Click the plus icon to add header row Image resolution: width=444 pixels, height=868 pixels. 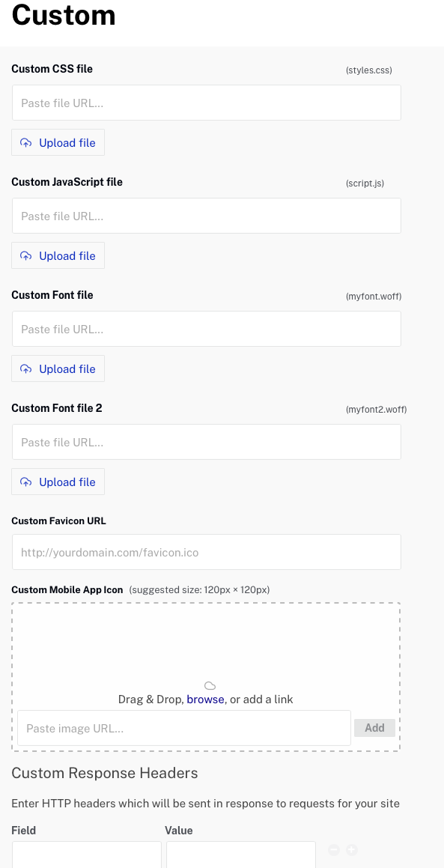(x=352, y=849)
